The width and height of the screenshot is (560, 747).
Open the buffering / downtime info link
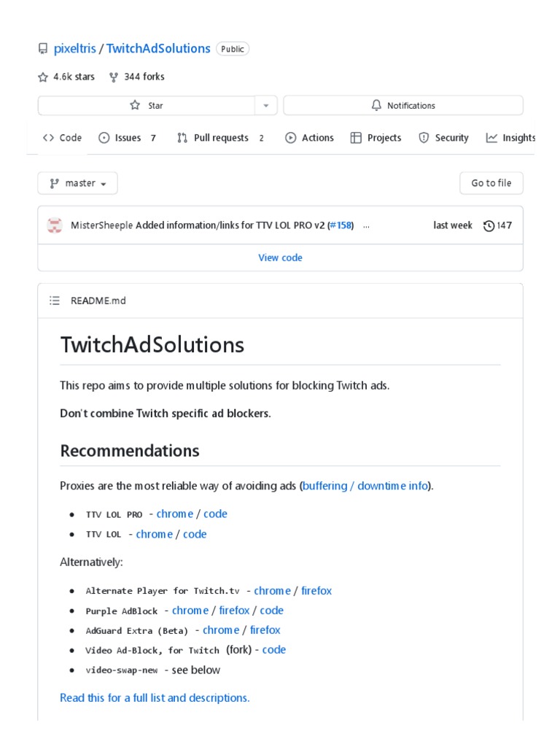point(366,486)
